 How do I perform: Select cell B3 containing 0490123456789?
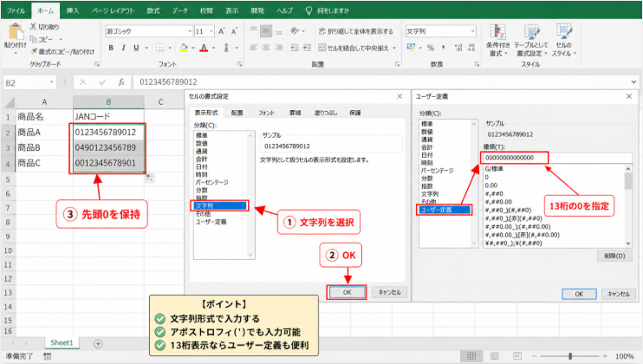coord(108,147)
